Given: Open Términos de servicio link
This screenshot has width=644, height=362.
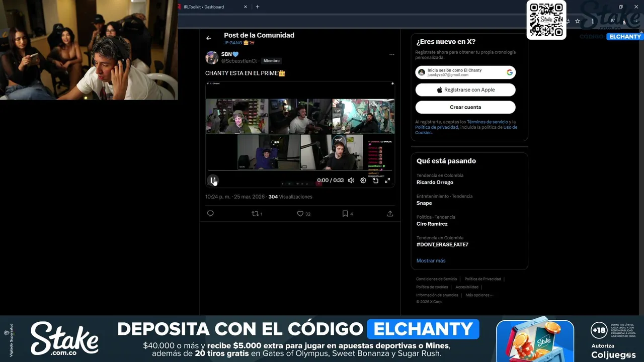Looking at the screenshot, I should coord(487,122).
